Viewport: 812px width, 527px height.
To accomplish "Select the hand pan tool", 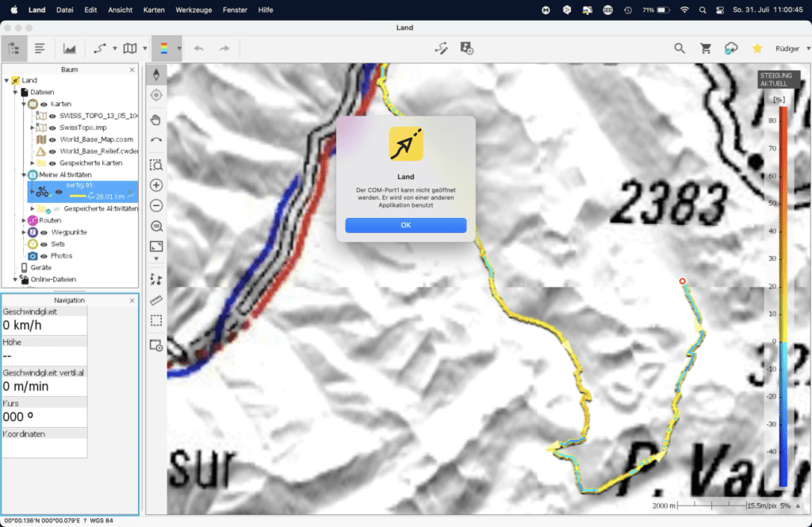I will coord(156,119).
